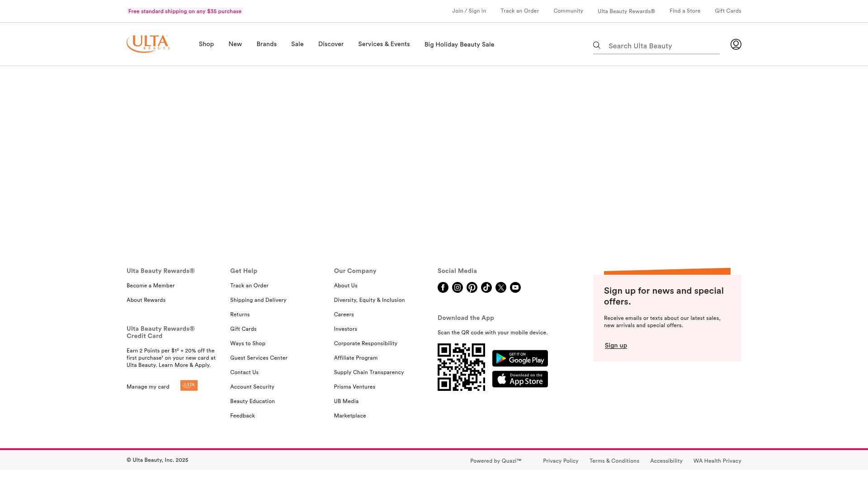Open the New menu
The image size is (868, 488).
point(235,44)
